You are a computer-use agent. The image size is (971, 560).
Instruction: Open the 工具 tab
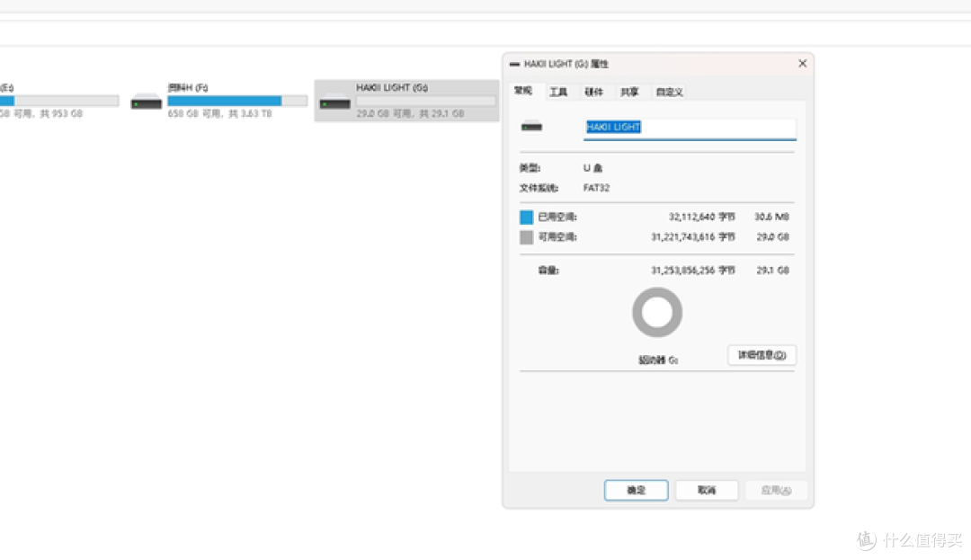pyautogui.click(x=558, y=93)
